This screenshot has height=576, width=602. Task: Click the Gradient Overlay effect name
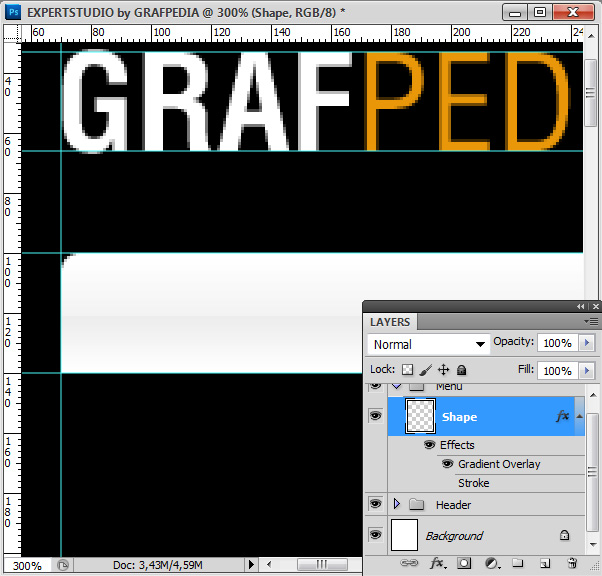[499, 464]
